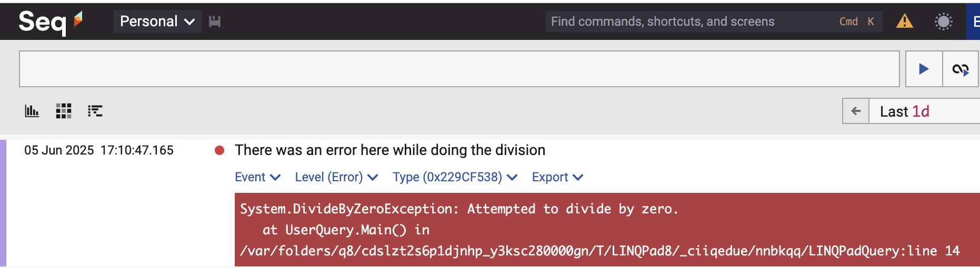
Task: Click the red error level dot
Action: [x=219, y=151]
